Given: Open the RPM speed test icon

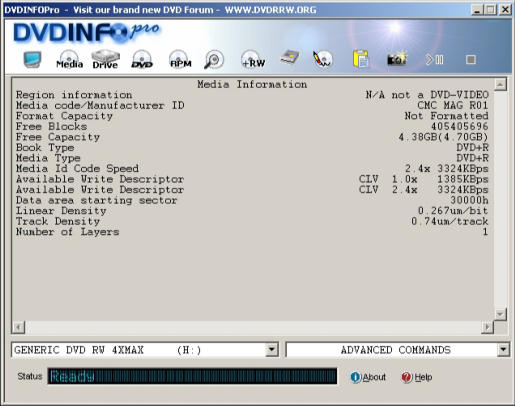Looking at the screenshot, I should 180,59.
